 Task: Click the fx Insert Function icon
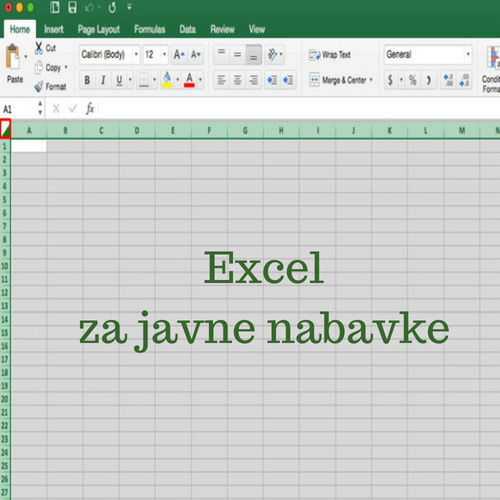[x=90, y=109]
